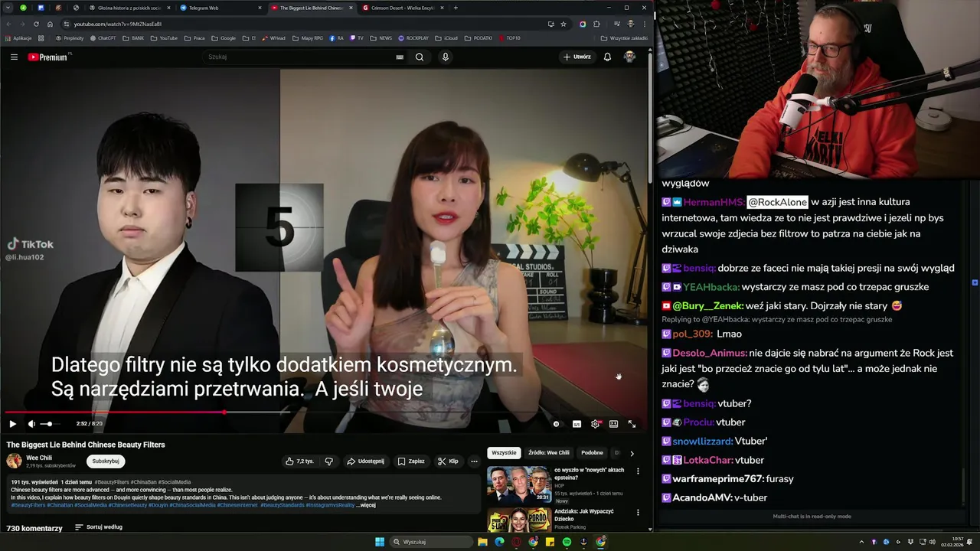Enter fullscreen mode

point(632,423)
